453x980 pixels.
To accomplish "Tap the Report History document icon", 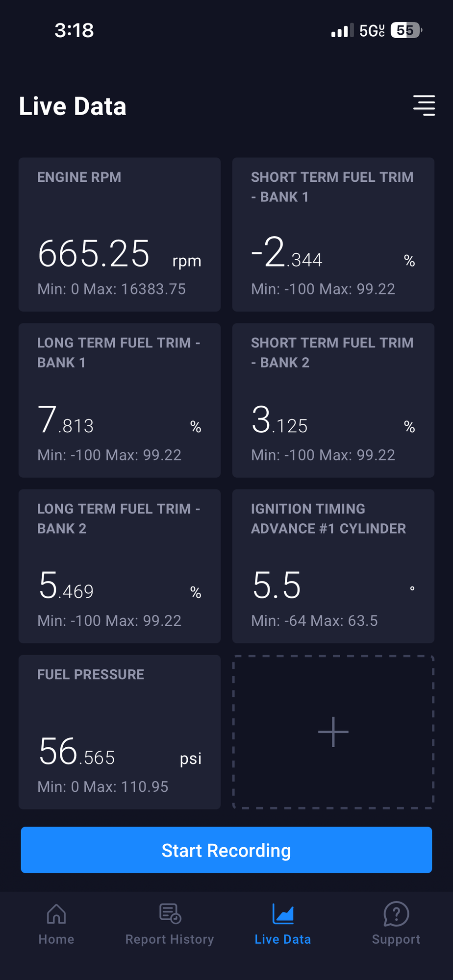I will coord(170,914).
